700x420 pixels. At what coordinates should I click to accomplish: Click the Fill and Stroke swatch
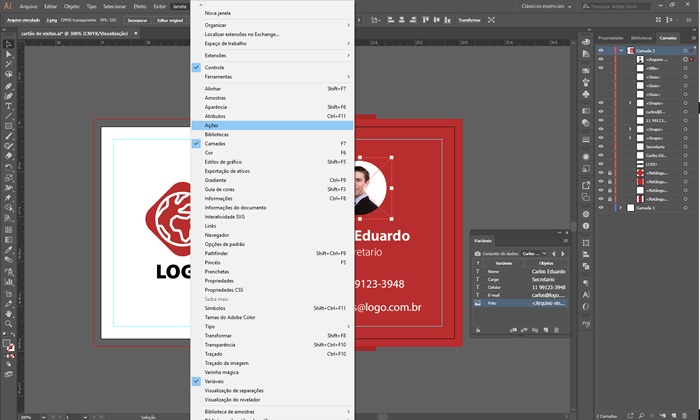[x=8, y=345]
